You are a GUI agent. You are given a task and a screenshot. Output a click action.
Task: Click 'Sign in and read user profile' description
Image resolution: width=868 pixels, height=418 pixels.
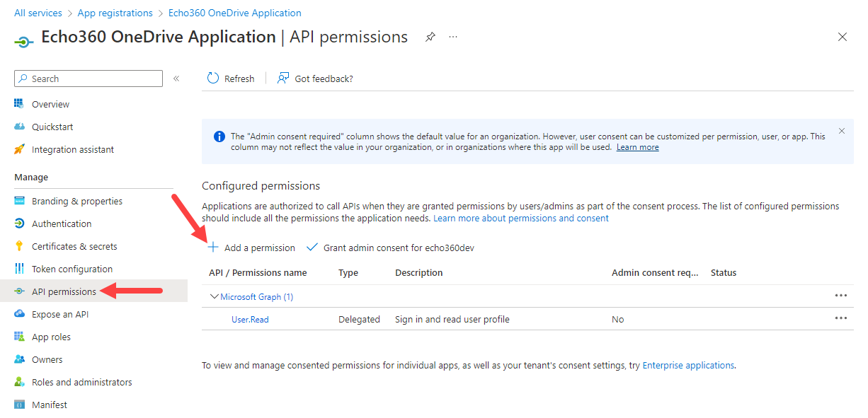pyautogui.click(x=452, y=319)
